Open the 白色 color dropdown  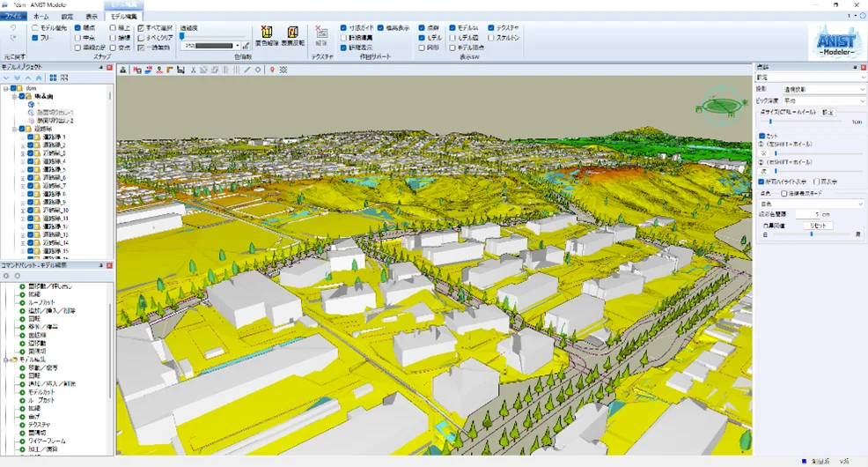tap(812, 204)
